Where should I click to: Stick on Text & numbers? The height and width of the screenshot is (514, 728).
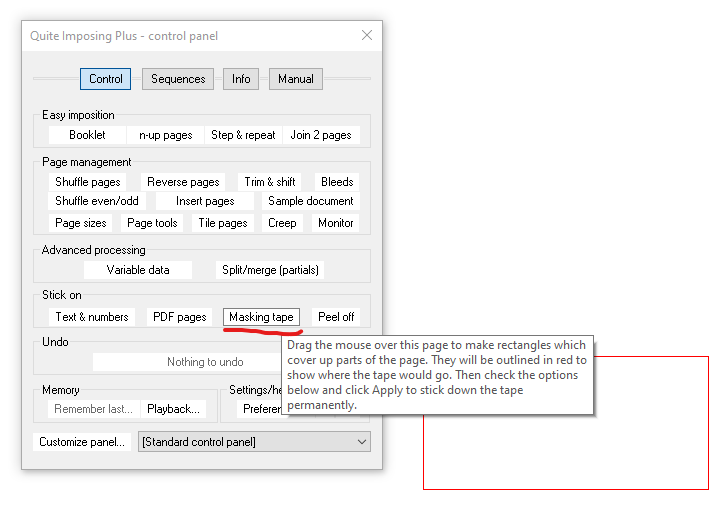[x=92, y=317]
